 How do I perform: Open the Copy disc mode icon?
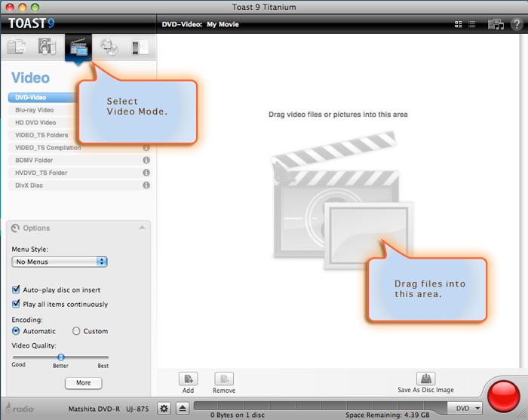[x=109, y=47]
